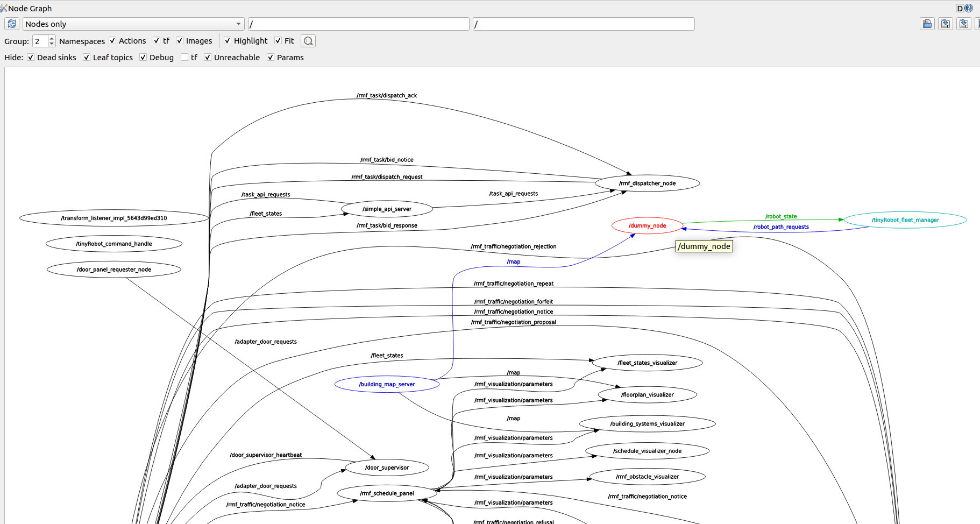Select the /building_systems_visualizer node
Image resolution: width=980 pixels, height=524 pixels.
tap(647, 424)
